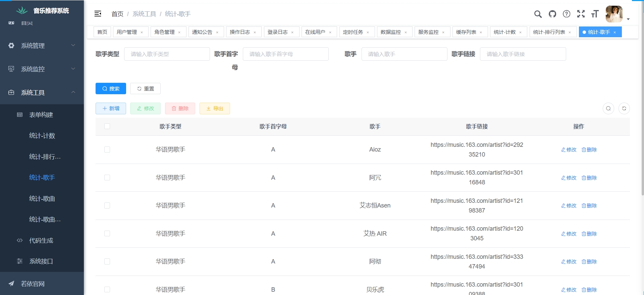Screen dimensions: 644x295
Task: Focus the 歌手类型 input field
Action: (x=167, y=54)
